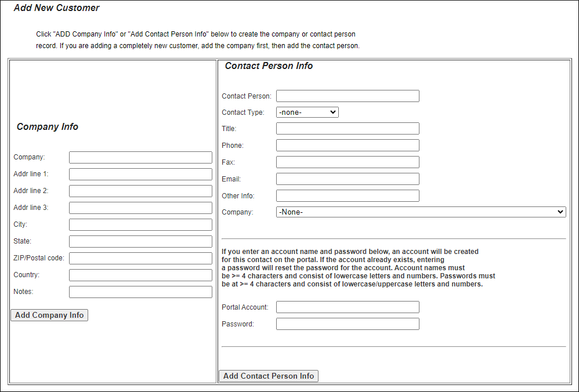
Task: Click the Fax input field
Action: [347, 162]
